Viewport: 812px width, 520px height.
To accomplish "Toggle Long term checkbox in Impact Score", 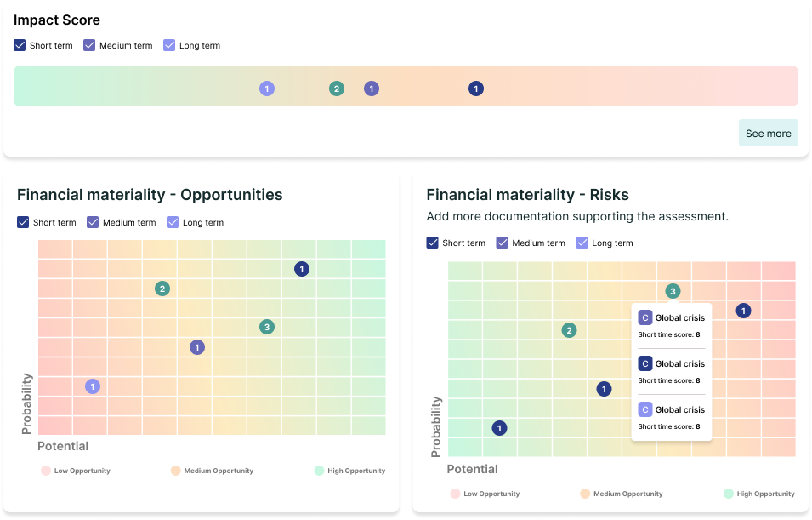I will coord(169,45).
